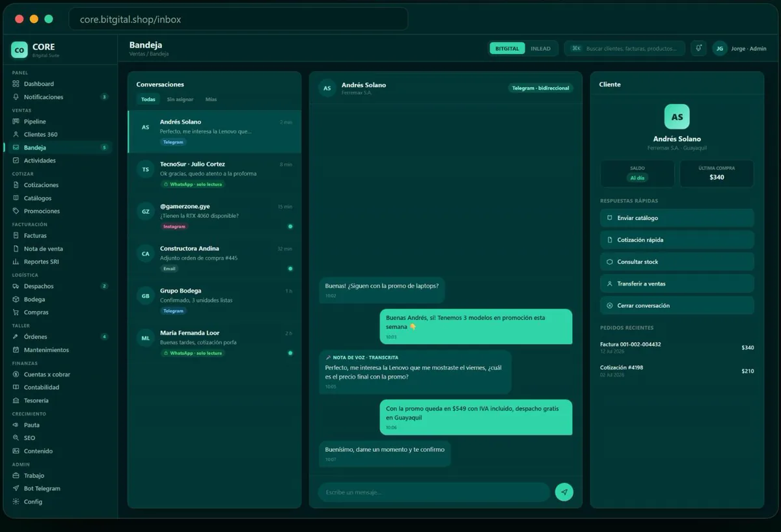The height and width of the screenshot is (532, 781).
Task: Click the Órdenes wrench icon
Action: pos(16,337)
